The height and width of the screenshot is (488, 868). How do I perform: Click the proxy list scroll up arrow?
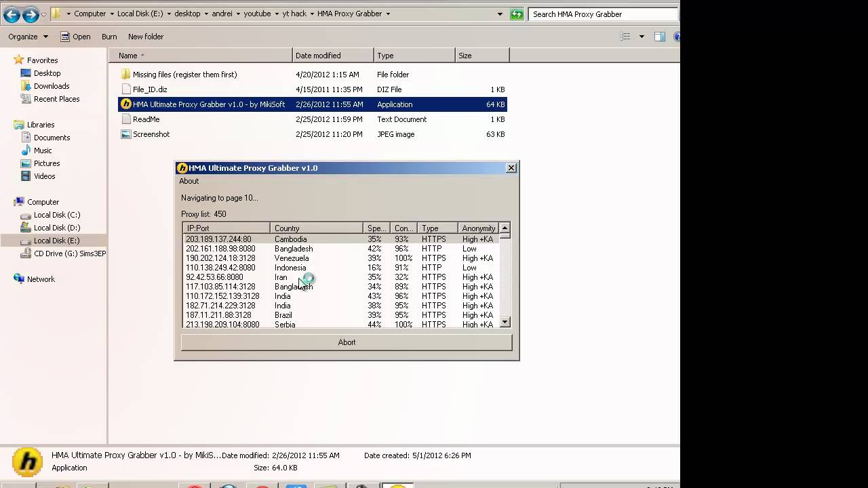(x=505, y=228)
